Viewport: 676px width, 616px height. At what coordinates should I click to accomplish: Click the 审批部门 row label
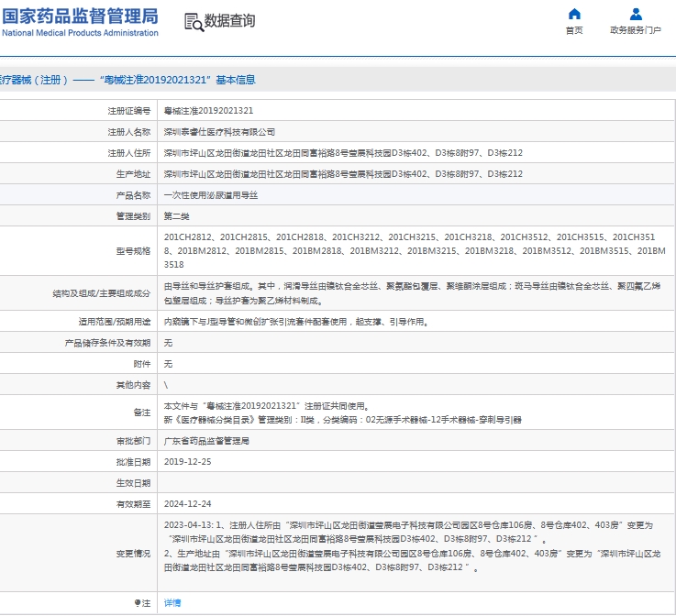[133, 441]
